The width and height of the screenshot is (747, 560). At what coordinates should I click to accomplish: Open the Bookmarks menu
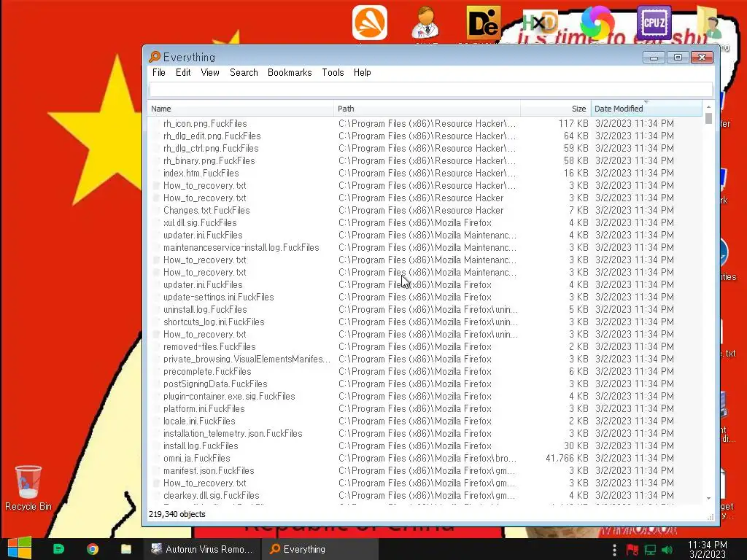tap(290, 72)
